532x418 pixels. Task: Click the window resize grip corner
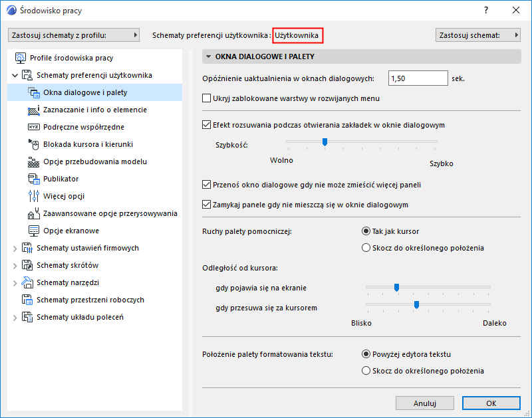coord(527,413)
